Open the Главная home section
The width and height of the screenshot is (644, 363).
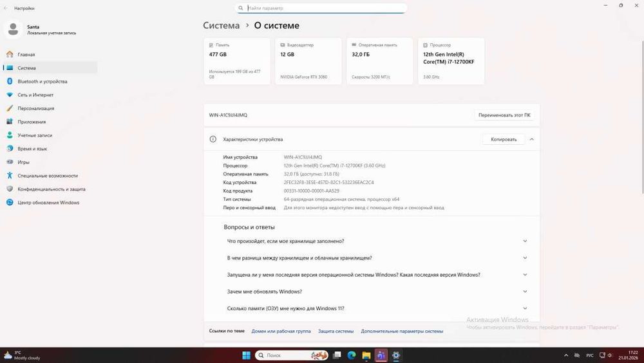(x=50, y=54)
